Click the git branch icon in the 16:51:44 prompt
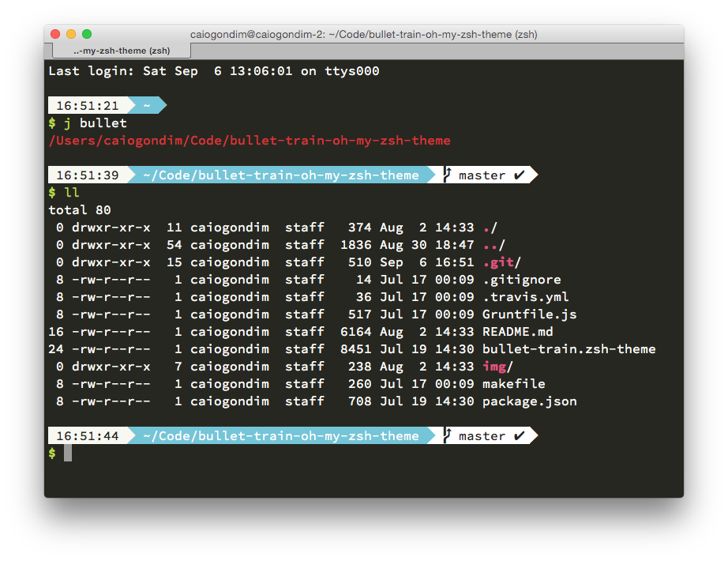The image size is (728, 561). click(447, 435)
